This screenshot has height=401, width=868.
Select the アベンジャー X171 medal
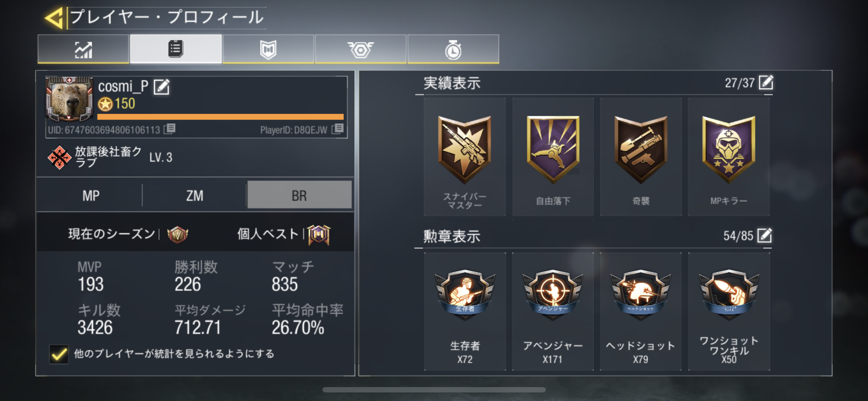[553, 311]
